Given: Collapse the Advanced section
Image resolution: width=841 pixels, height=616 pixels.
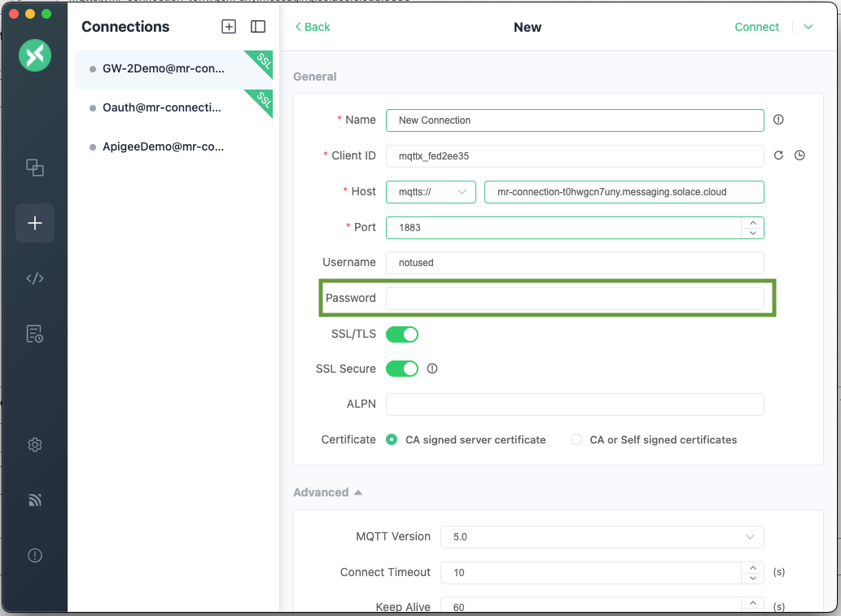Looking at the screenshot, I should 328,491.
